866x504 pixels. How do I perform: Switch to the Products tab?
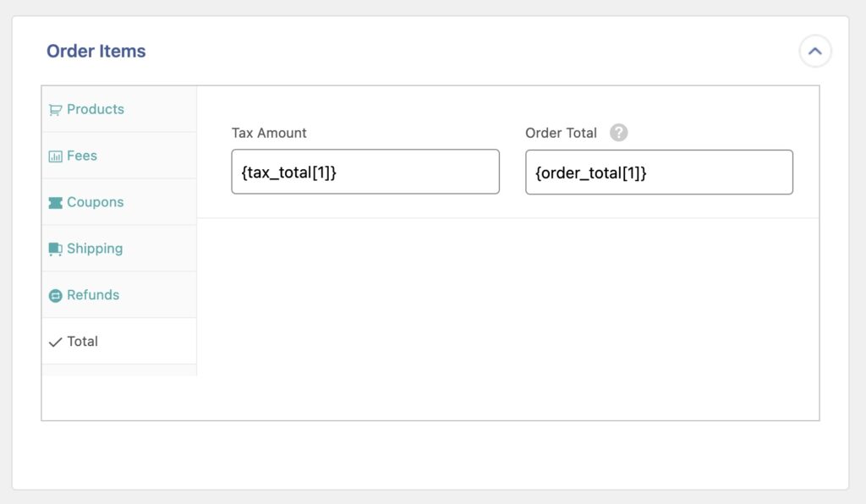click(96, 109)
